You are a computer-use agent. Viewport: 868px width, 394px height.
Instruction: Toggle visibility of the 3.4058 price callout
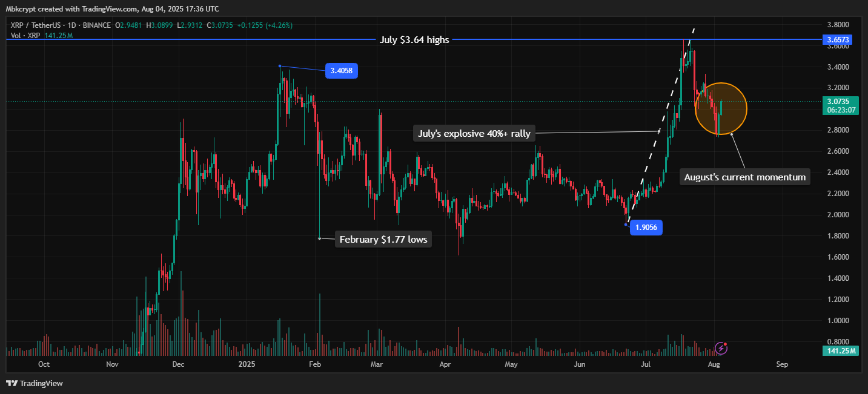(341, 71)
